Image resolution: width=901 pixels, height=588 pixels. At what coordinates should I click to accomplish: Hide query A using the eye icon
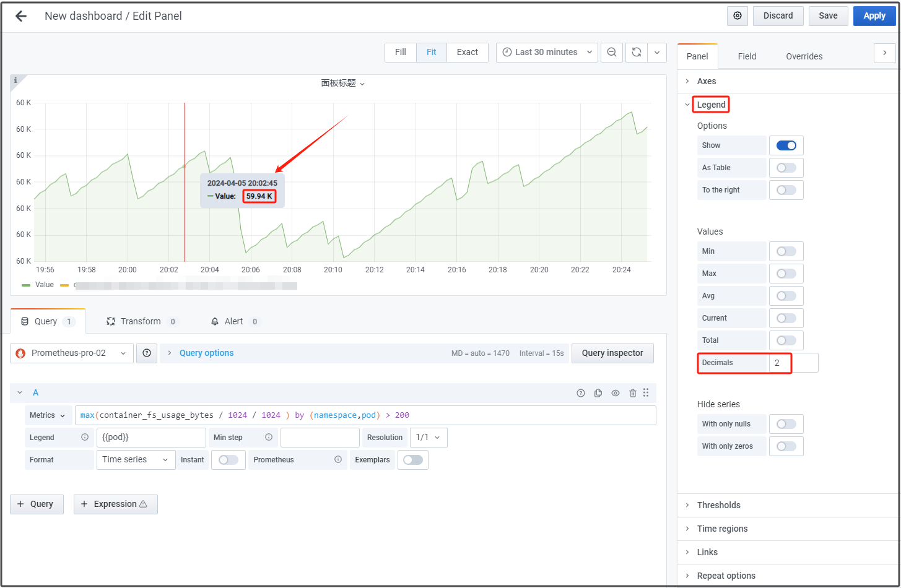pos(615,393)
